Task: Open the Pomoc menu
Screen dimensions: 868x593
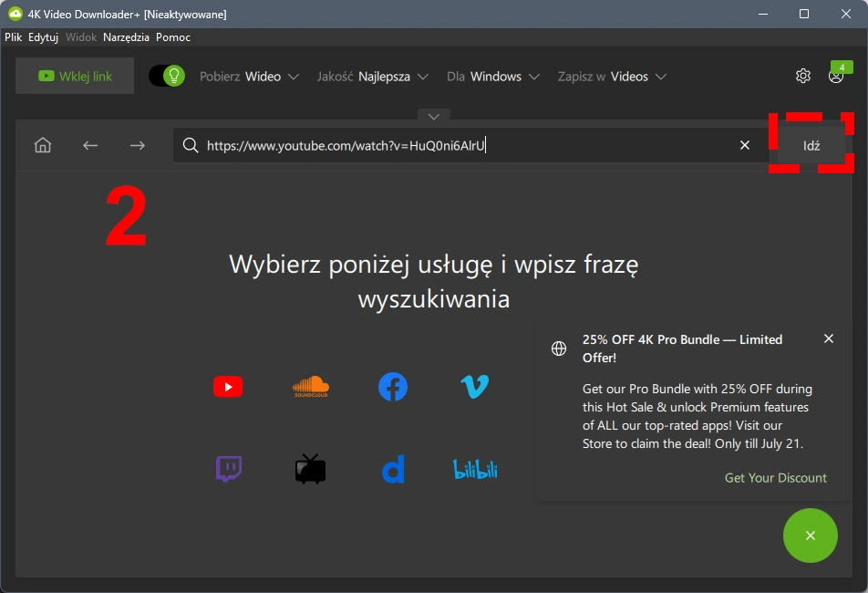Action: pos(173,37)
